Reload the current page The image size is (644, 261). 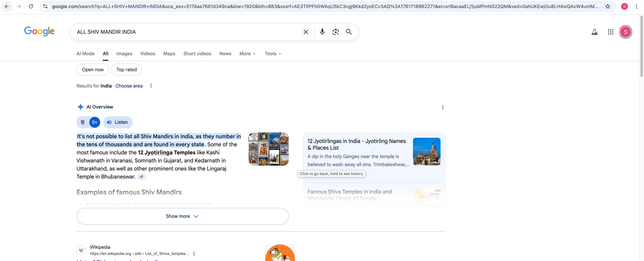pos(31,6)
